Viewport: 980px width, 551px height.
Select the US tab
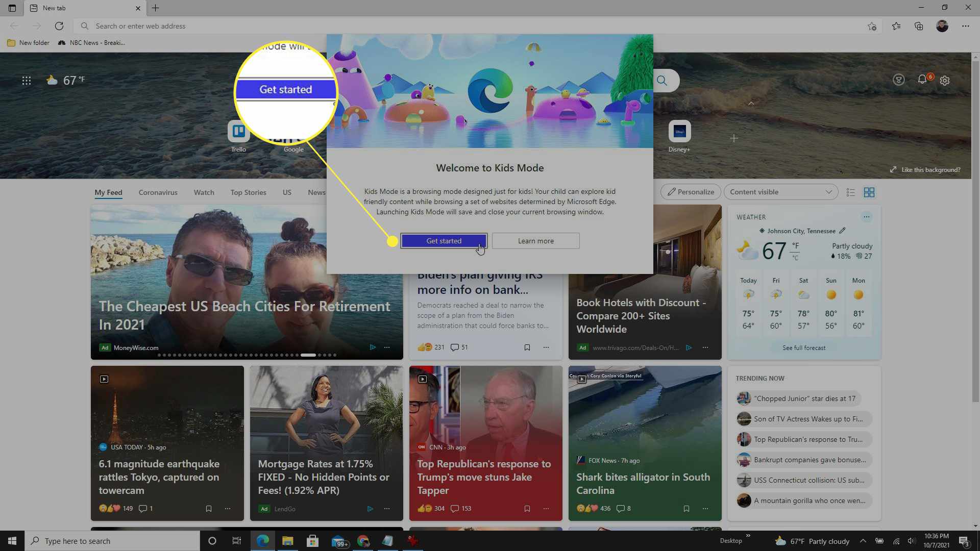(x=287, y=192)
